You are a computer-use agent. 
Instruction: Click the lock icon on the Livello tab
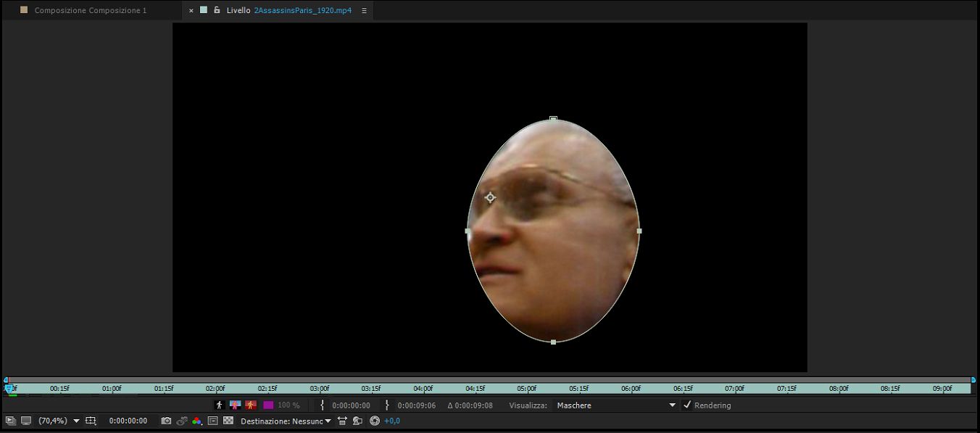217,10
